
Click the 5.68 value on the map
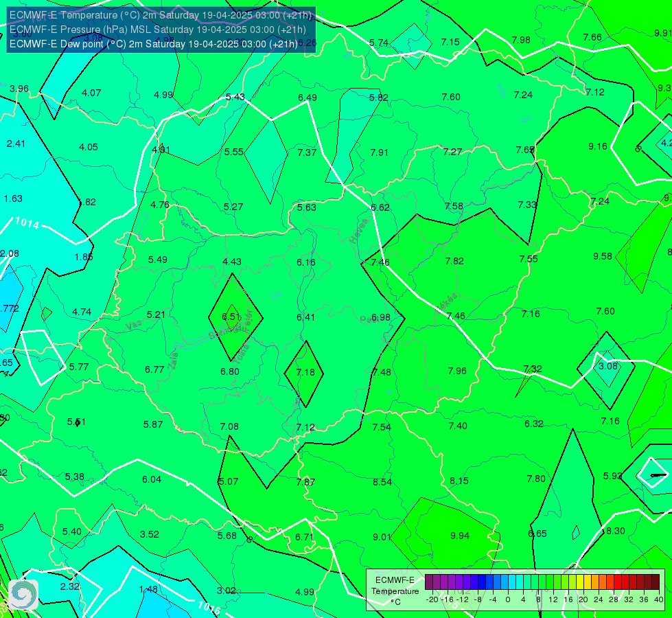click(227, 536)
